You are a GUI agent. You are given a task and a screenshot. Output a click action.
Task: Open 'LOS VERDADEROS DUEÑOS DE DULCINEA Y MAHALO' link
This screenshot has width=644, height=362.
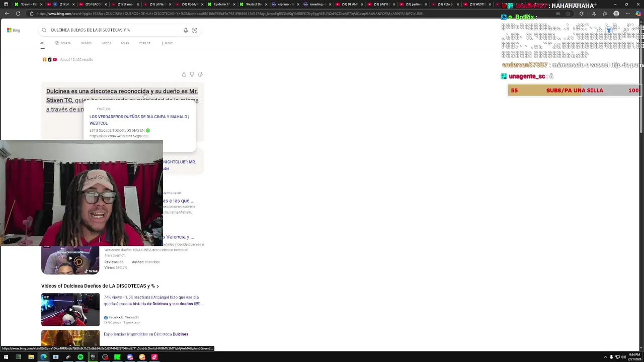click(x=139, y=120)
